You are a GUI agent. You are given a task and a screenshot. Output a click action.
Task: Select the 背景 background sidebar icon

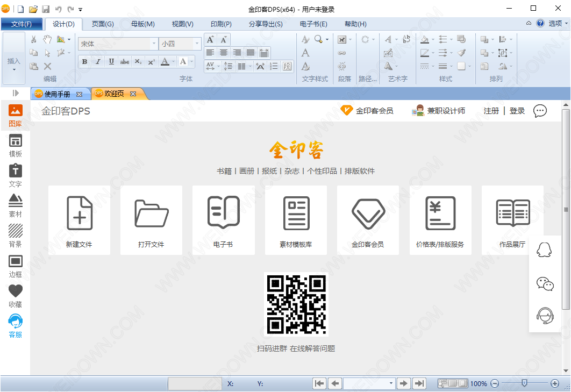[x=15, y=236]
